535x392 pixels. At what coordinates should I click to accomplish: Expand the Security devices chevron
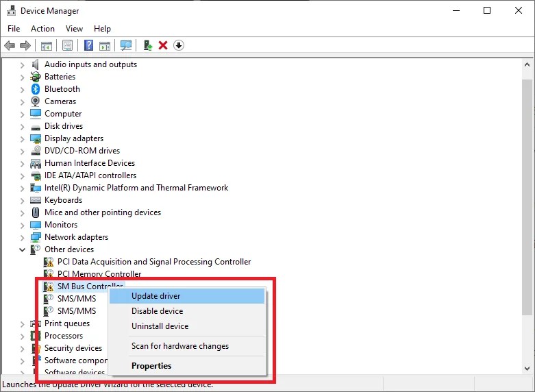click(22, 349)
